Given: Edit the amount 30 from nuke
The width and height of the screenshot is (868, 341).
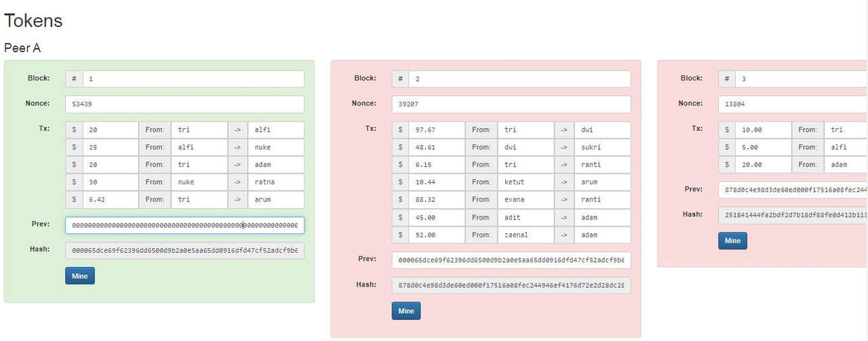Looking at the screenshot, I should [111, 182].
